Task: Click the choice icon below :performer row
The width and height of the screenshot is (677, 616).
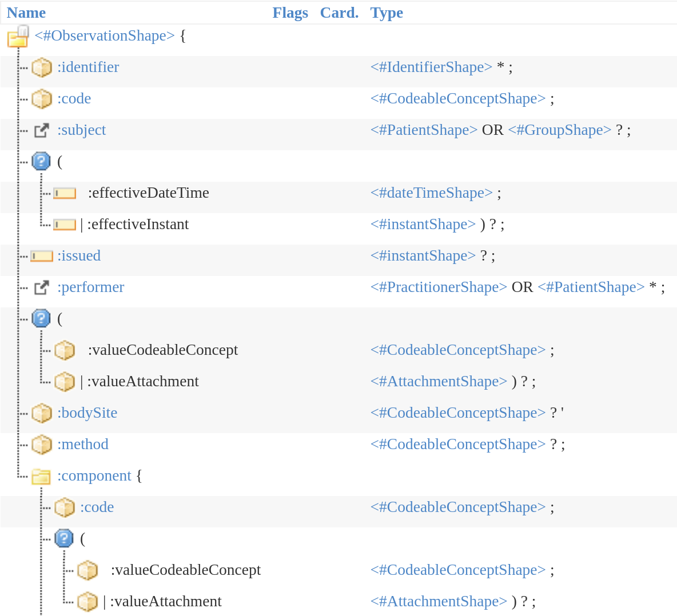Action: 41,319
